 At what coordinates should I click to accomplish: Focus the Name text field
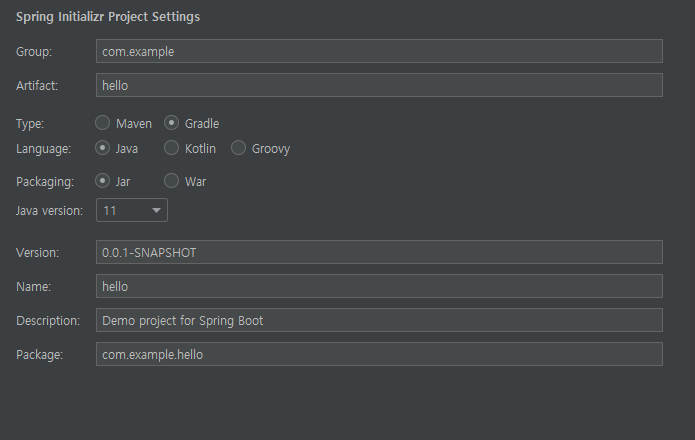(x=379, y=286)
